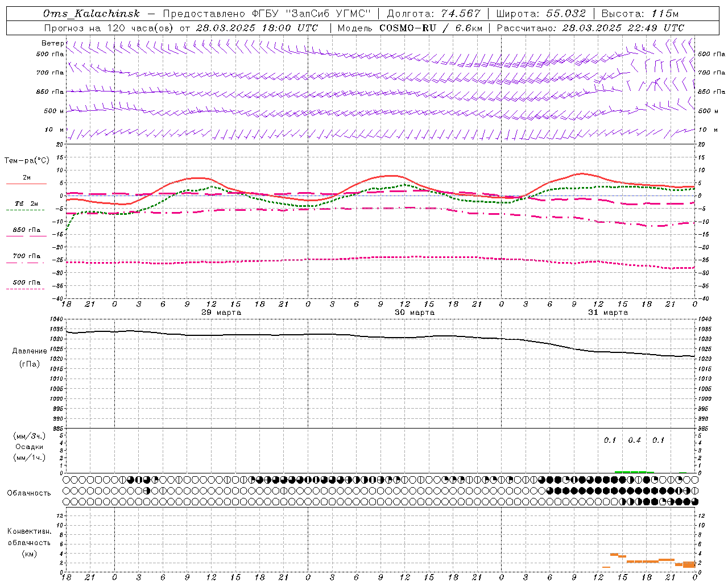
Task: Select the model name COSMO-RU / 6.6км
Action: 431,28
